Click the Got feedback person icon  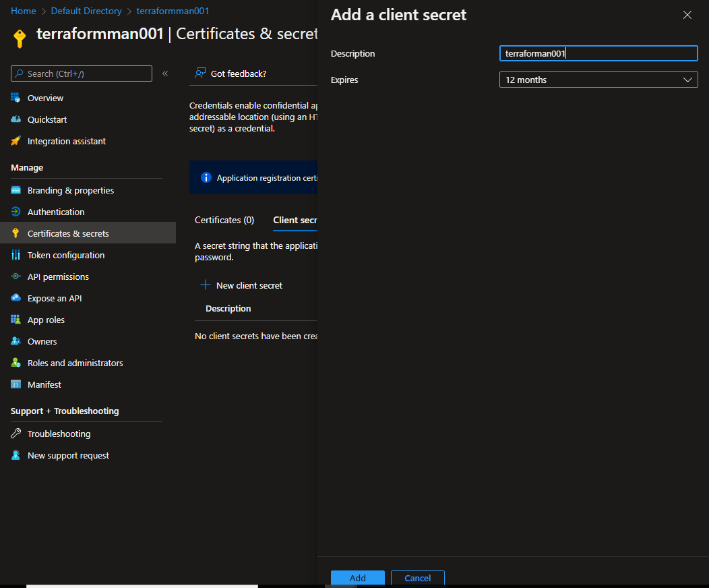click(x=200, y=73)
